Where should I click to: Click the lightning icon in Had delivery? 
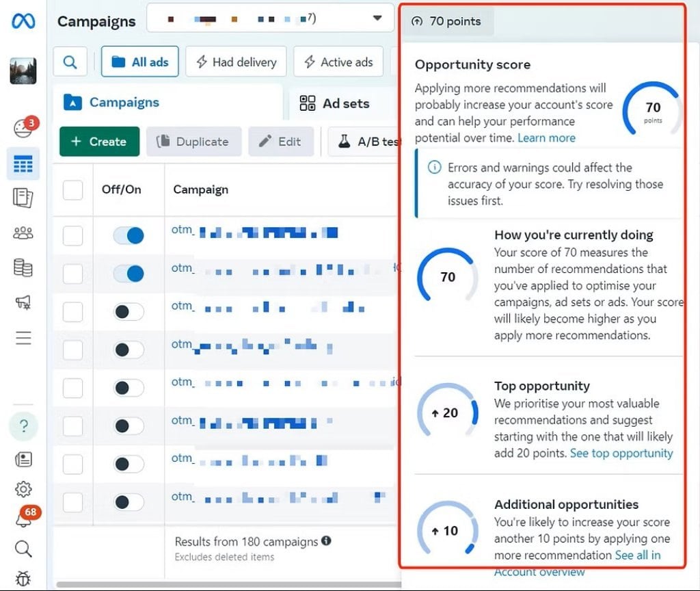point(202,62)
